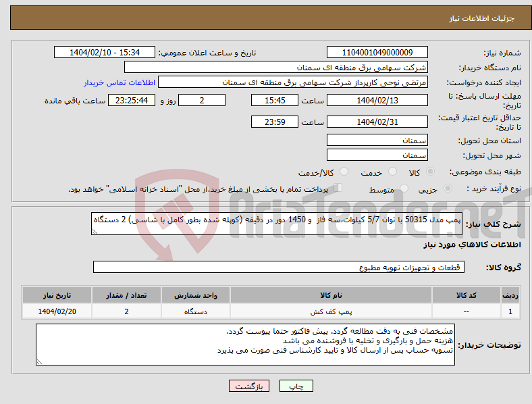Click the ساعت باقی مانده label
The width and height of the screenshot is (532, 404).
point(75,101)
